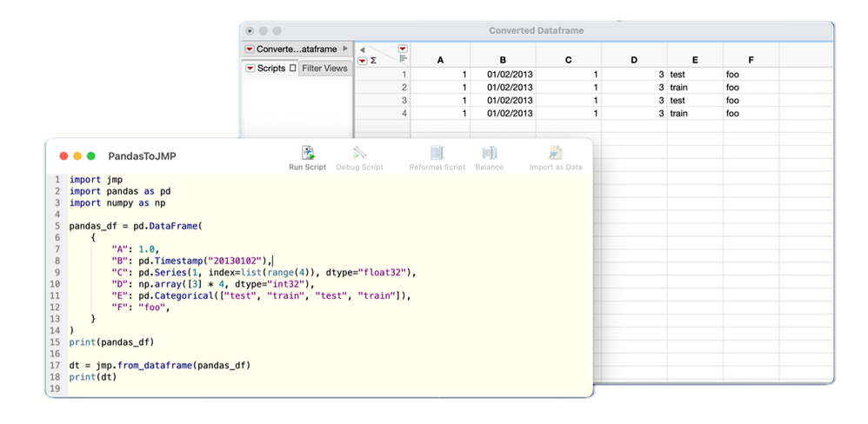This screenshot has height=424, width=868.
Task: Click the np.array code line 10
Action: pos(212,284)
